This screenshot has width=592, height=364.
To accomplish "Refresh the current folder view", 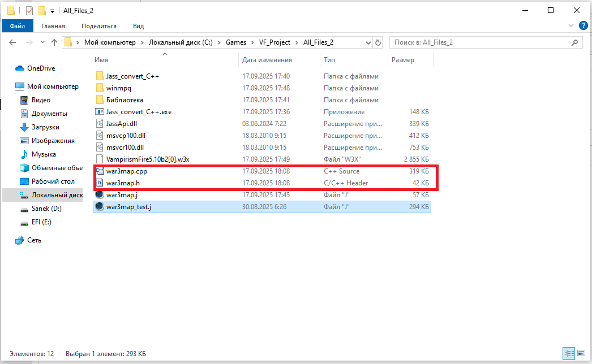I will [x=378, y=42].
